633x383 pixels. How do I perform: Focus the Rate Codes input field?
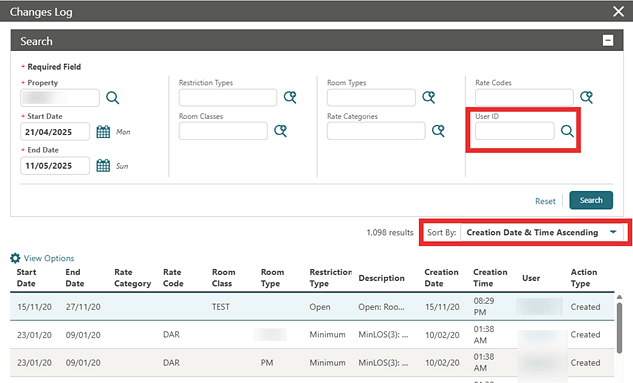pos(524,97)
